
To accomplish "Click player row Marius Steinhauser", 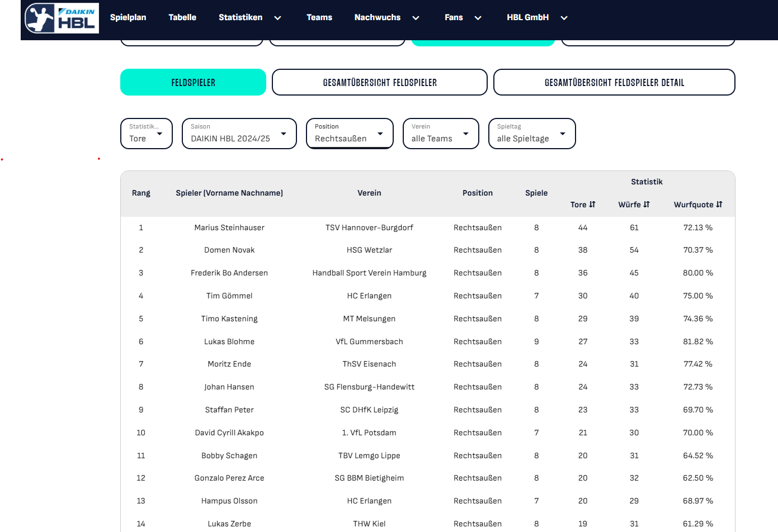I will pyautogui.click(x=229, y=227).
